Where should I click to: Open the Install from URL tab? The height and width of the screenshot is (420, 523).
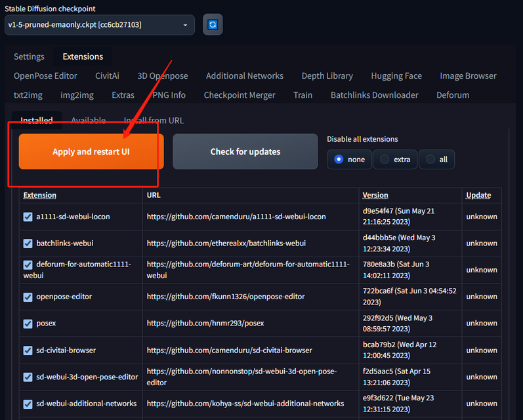pyautogui.click(x=154, y=121)
